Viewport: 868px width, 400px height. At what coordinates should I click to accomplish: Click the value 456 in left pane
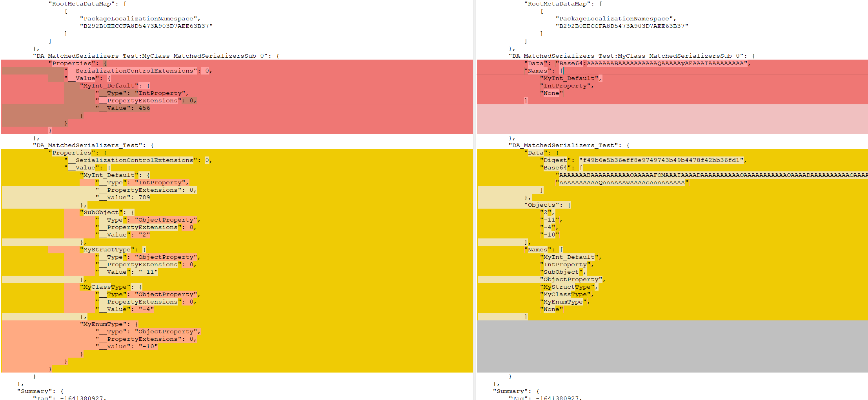[144, 108]
